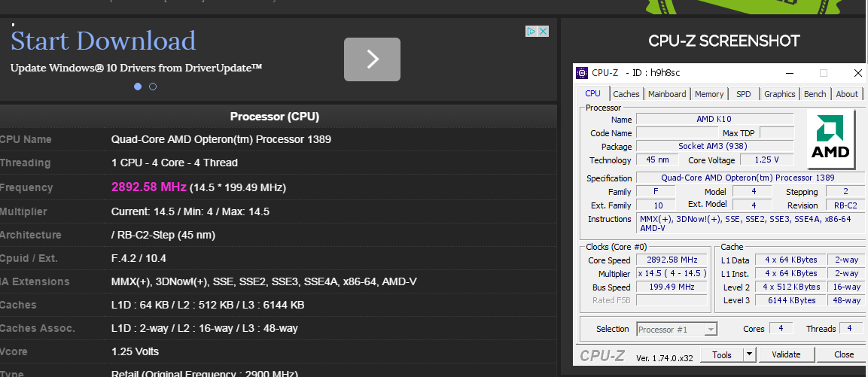Screen dimensions: 868x377
Task: Click the Socket AM3 (938) Package field
Action: click(714, 146)
